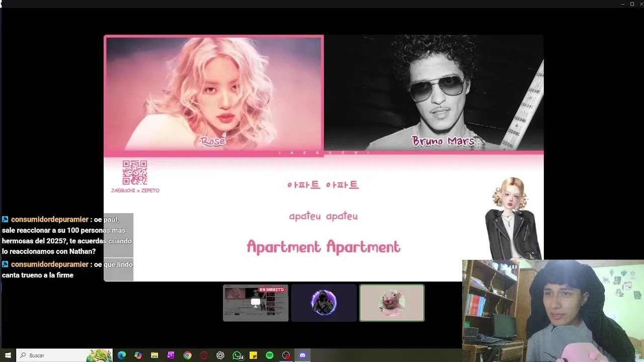Open the Windows Start menu
Viewport: 644px width, 362px height.
tap(8, 355)
